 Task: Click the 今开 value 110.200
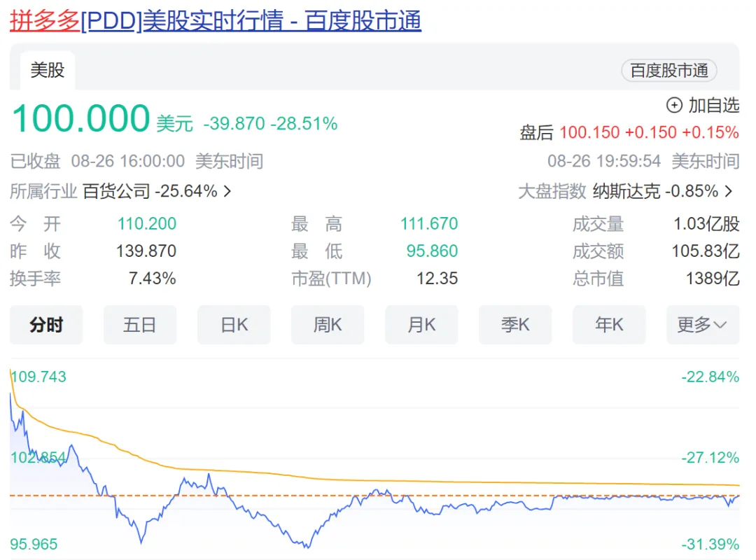[x=147, y=224]
